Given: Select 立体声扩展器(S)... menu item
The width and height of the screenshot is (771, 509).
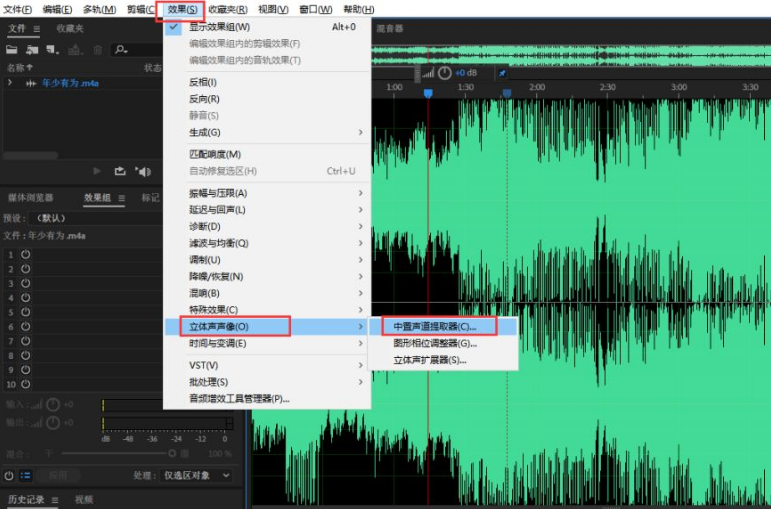Looking at the screenshot, I should pyautogui.click(x=443, y=360).
